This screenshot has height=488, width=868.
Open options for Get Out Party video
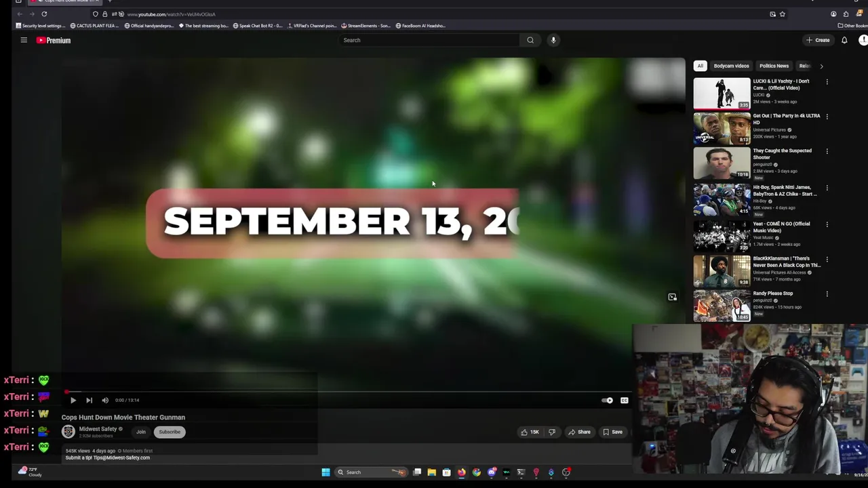827,117
